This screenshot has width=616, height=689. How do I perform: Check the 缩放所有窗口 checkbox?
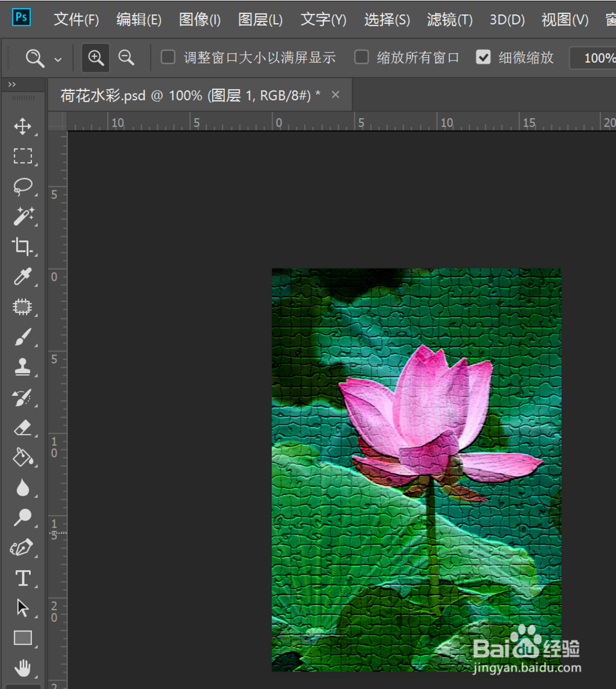pyautogui.click(x=361, y=57)
